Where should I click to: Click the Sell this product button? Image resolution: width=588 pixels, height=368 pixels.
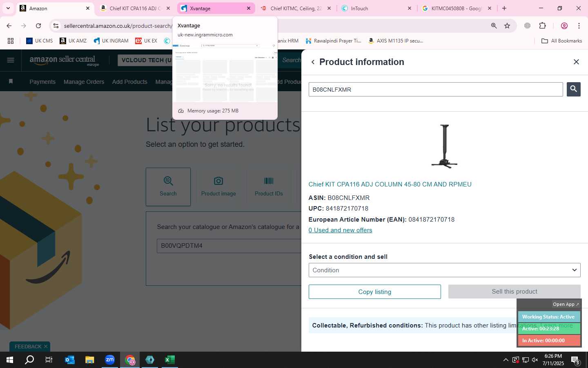coord(514,292)
